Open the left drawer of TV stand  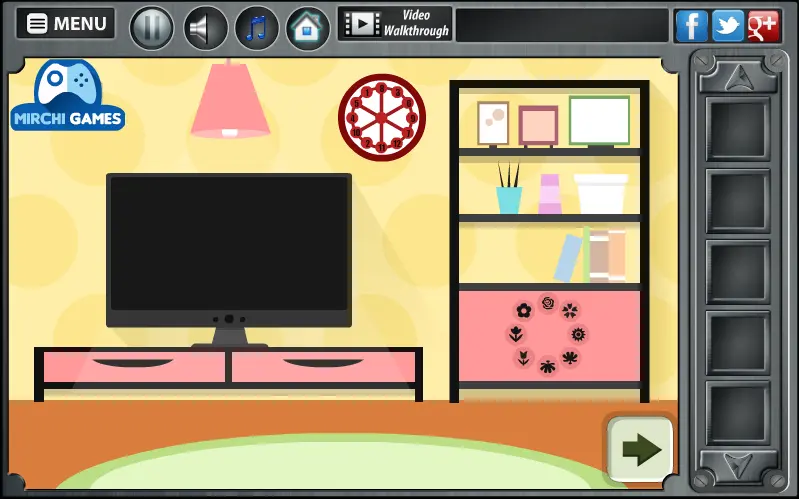tap(135, 366)
